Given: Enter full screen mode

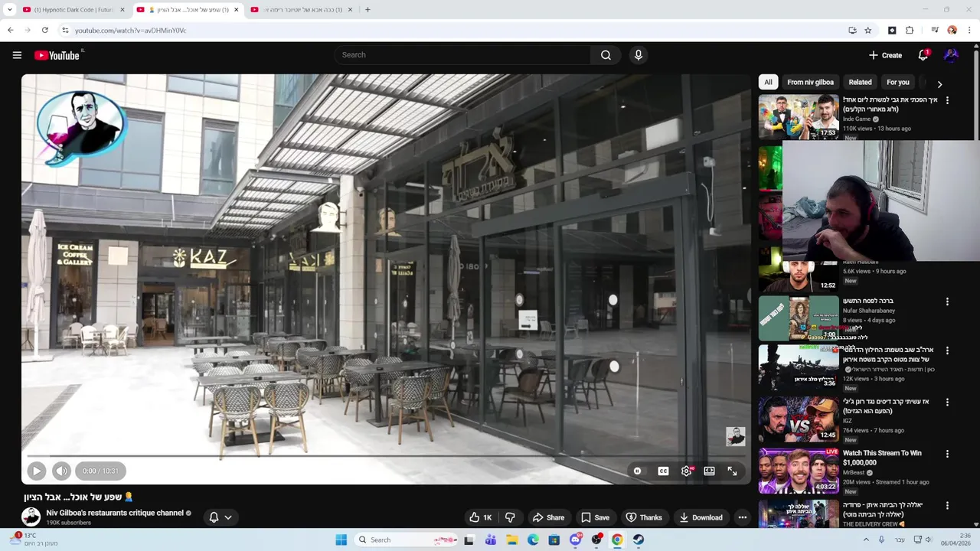Looking at the screenshot, I should (732, 471).
